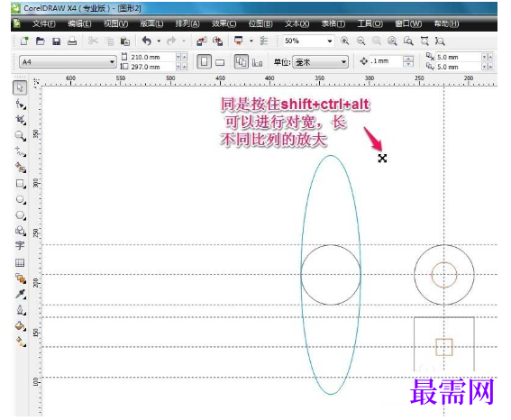Open a file with folder icon
The height and width of the screenshot is (420, 511).
click(x=41, y=41)
